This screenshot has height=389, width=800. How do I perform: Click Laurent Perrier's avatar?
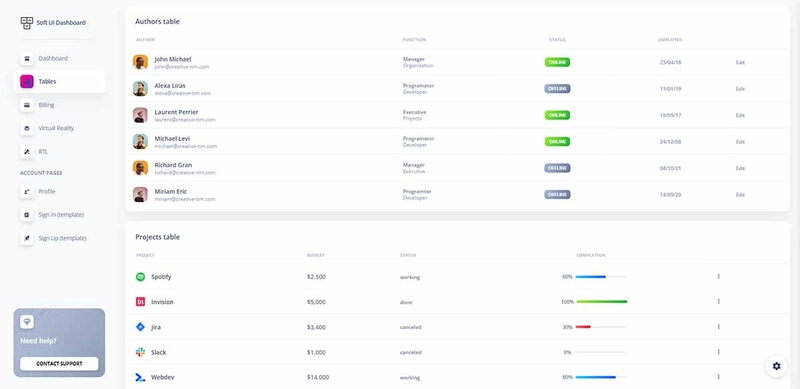(x=140, y=115)
